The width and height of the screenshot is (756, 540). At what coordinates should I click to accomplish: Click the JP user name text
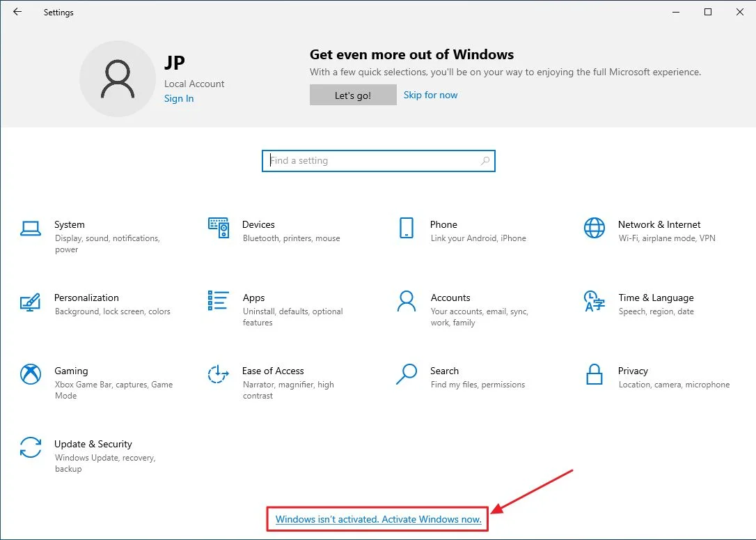(x=175, y=63)
